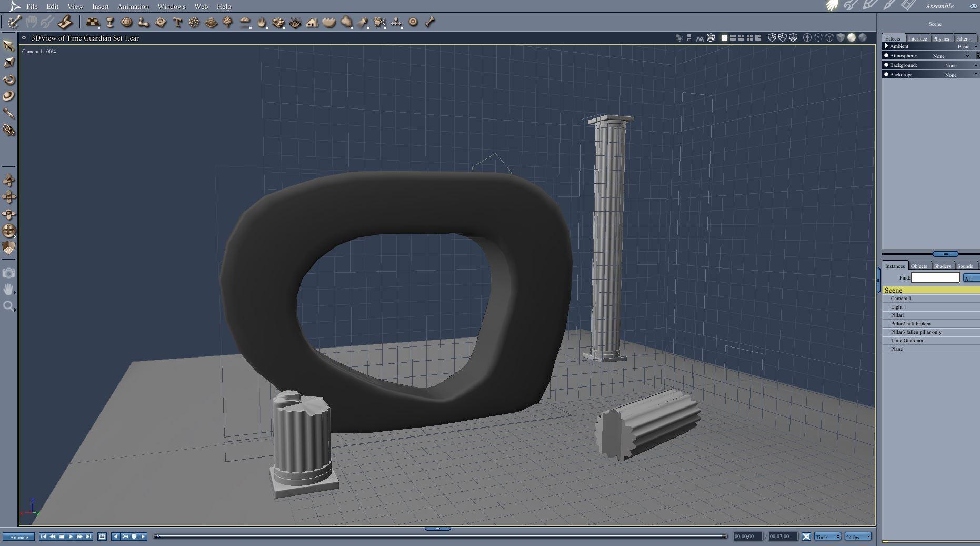Stop the animation playback
This screenshot has height=546, width=980.
[x=62, y=537]
